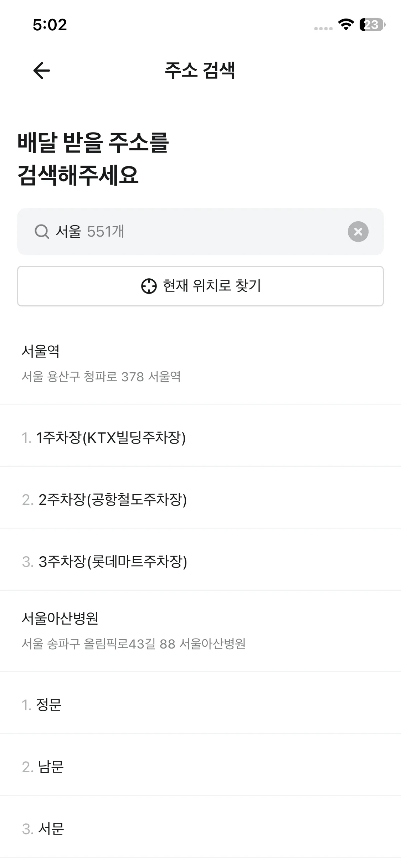Tap the 서울 용산구 청파로 378 address line

[101, 377]
